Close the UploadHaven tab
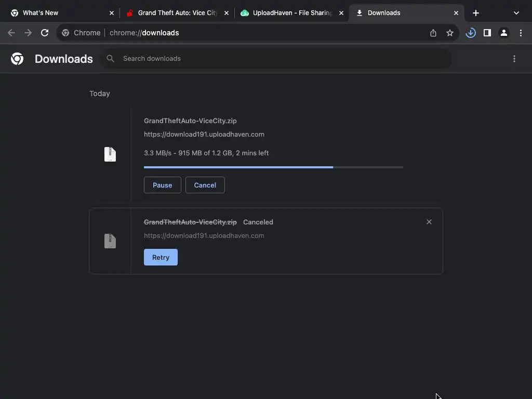The image size is (532, 399). click(341, 13)
